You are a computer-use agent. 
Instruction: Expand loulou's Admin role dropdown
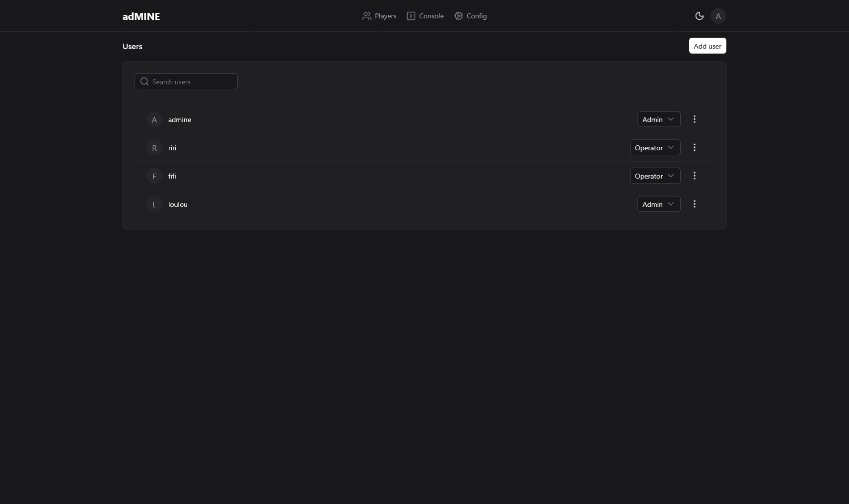tap(658, 204)
